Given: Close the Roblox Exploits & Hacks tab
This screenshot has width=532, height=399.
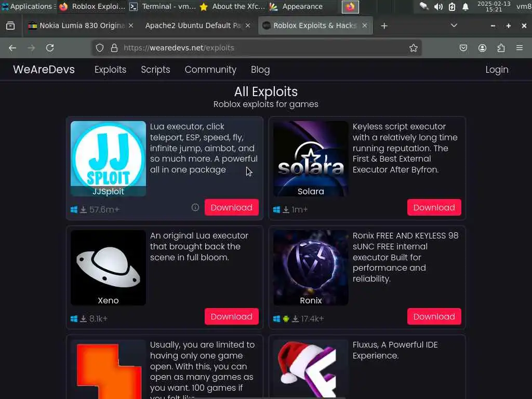Looking at the screenshot, I should (365, 25).
